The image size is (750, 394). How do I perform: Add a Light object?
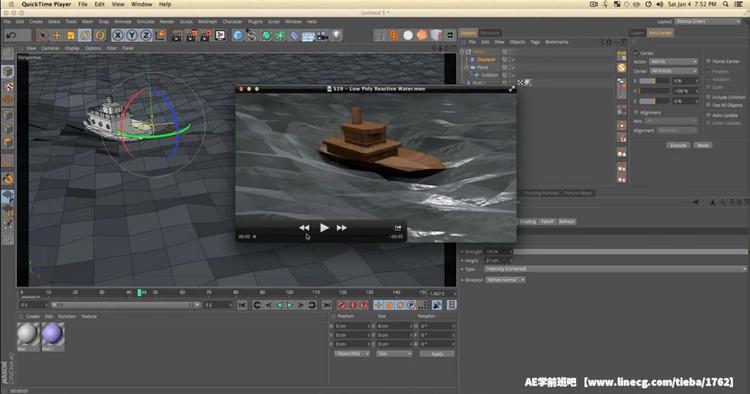pyautogui.click(x=337, y=35)
